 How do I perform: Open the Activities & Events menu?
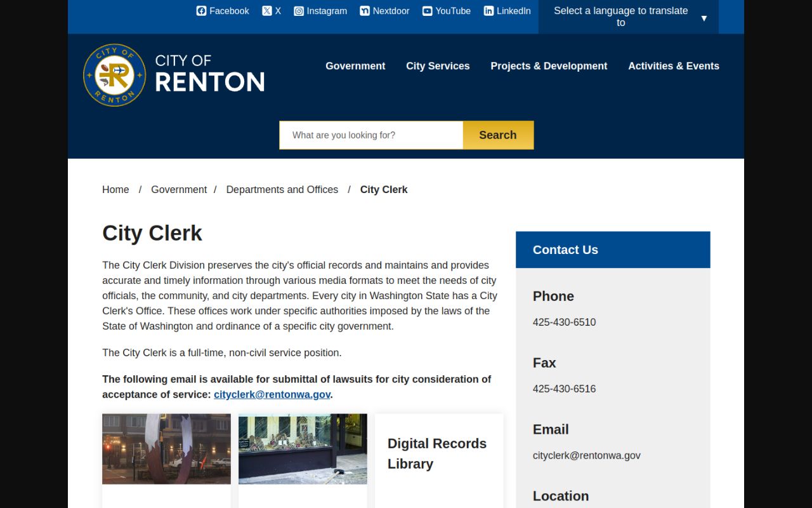(x=674, y=66)
